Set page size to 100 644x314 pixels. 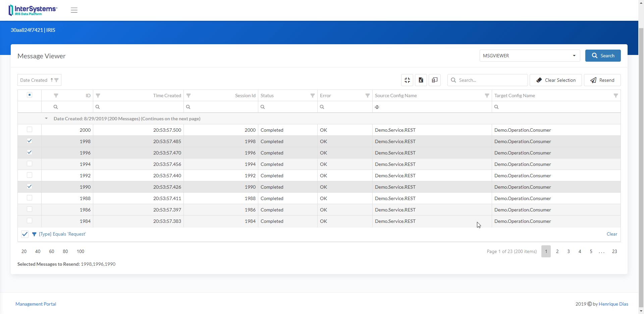coord(80,251)
